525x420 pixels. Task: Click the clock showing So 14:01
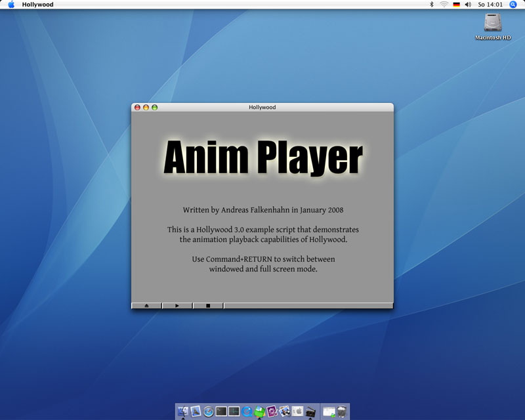click(490, 5)
